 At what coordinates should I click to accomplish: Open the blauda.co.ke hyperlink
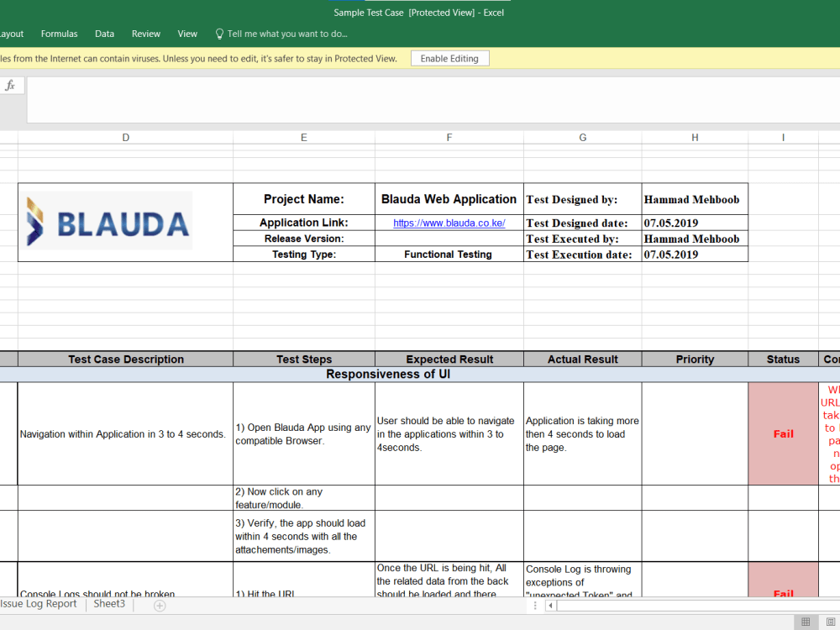click(x=449, y=223)
